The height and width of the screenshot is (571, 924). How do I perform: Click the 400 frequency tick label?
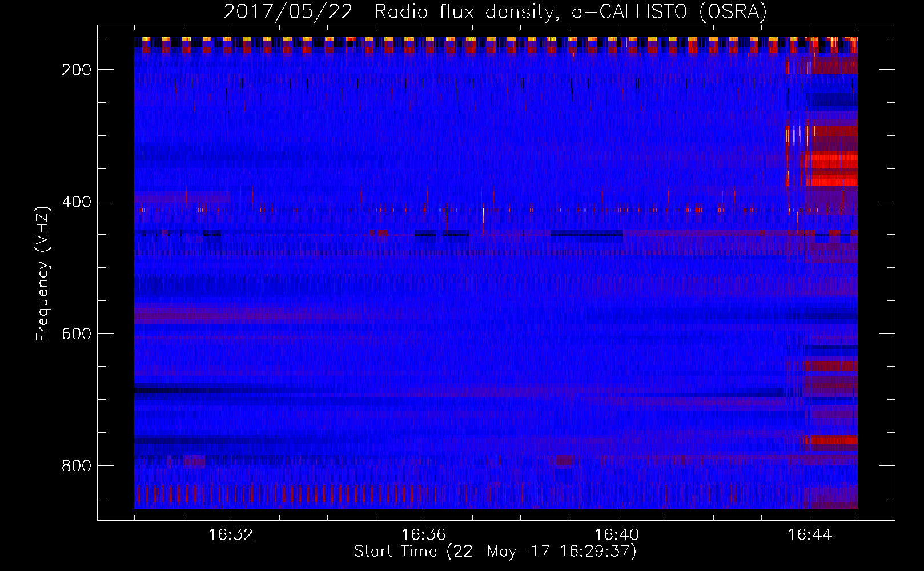point(76,202)
